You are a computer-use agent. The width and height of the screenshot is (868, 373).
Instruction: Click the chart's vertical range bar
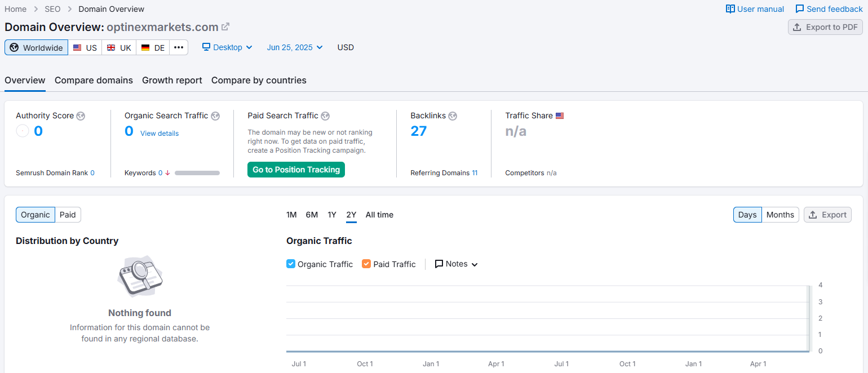809,318
